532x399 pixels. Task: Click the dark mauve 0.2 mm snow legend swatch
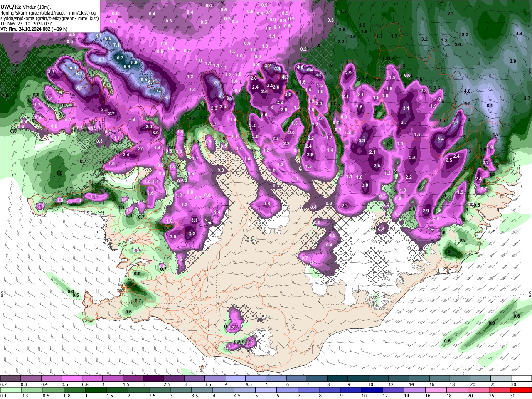tap(11, 378)
